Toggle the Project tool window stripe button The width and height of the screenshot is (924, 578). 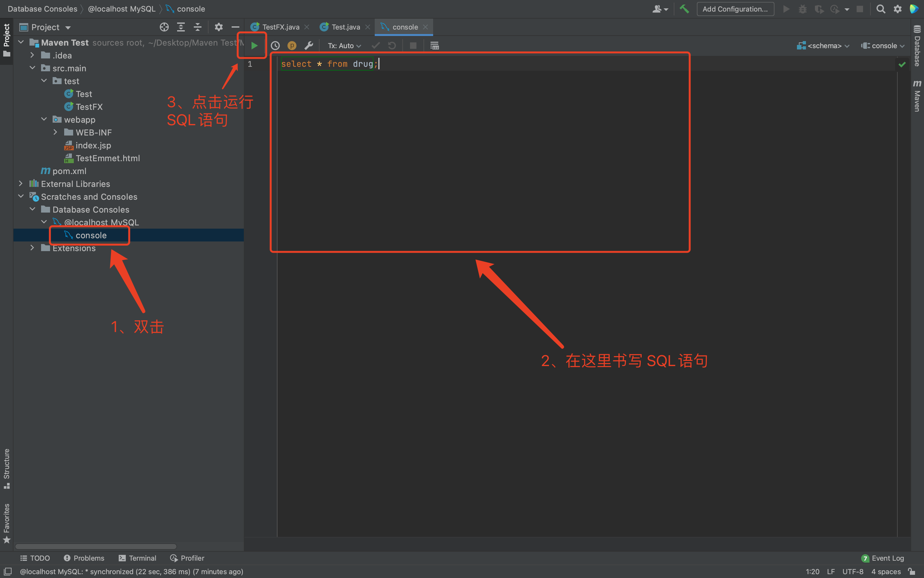[6, 40]
